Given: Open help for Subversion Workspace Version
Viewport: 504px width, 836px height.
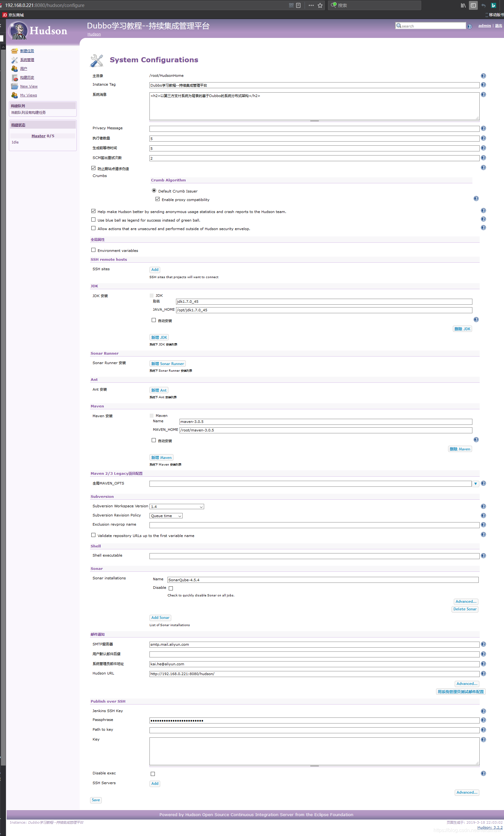Looking at the screenshot, I should click(x=483, y=506).
